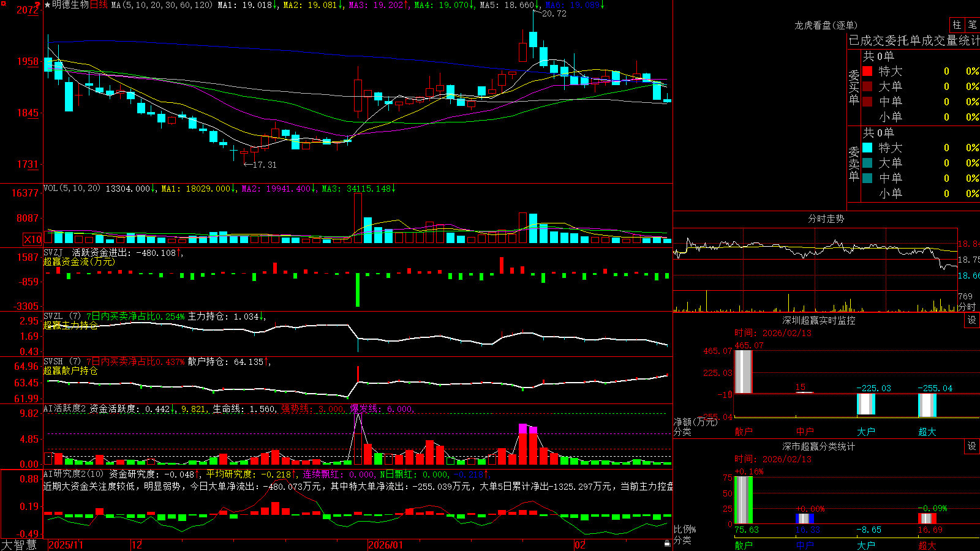Image resolution: width=980 pixels, height=551 pixels.
Task: Click the VOL(5,10,20) indicator label
Action: [x=72, y=188]
